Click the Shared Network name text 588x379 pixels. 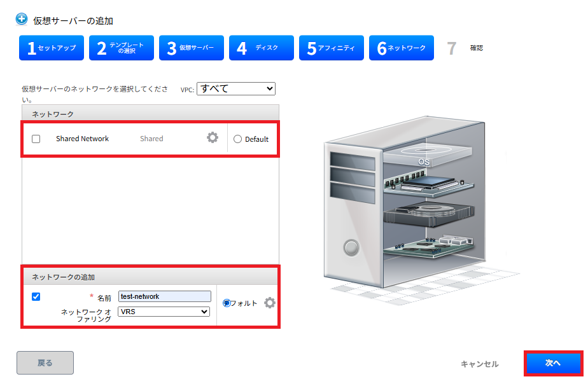point(83,139)
